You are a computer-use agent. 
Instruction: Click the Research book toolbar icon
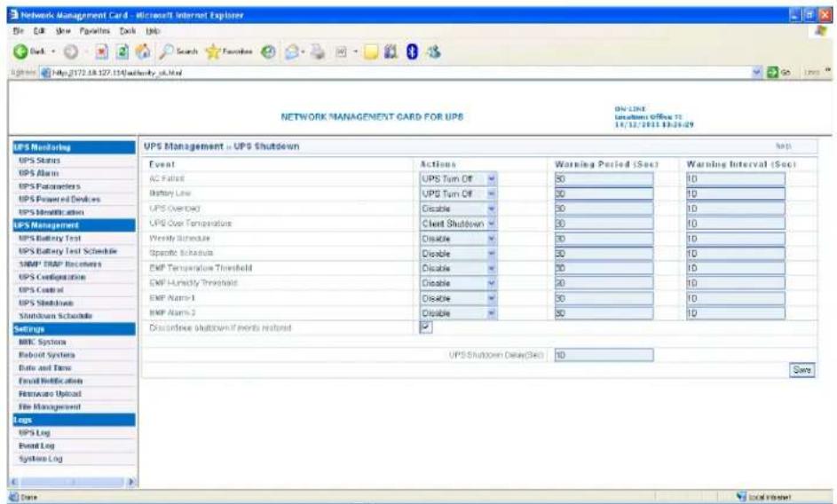pos(391,51)
